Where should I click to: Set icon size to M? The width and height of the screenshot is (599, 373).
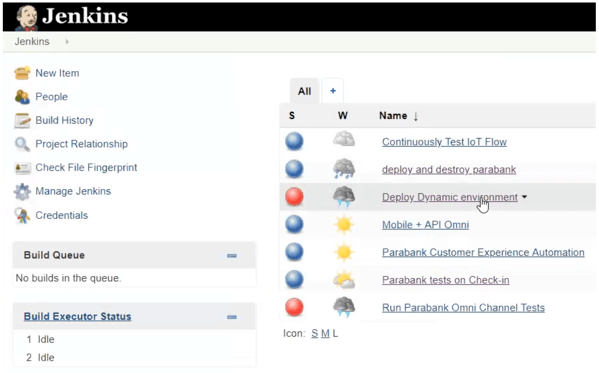point(325,334)
